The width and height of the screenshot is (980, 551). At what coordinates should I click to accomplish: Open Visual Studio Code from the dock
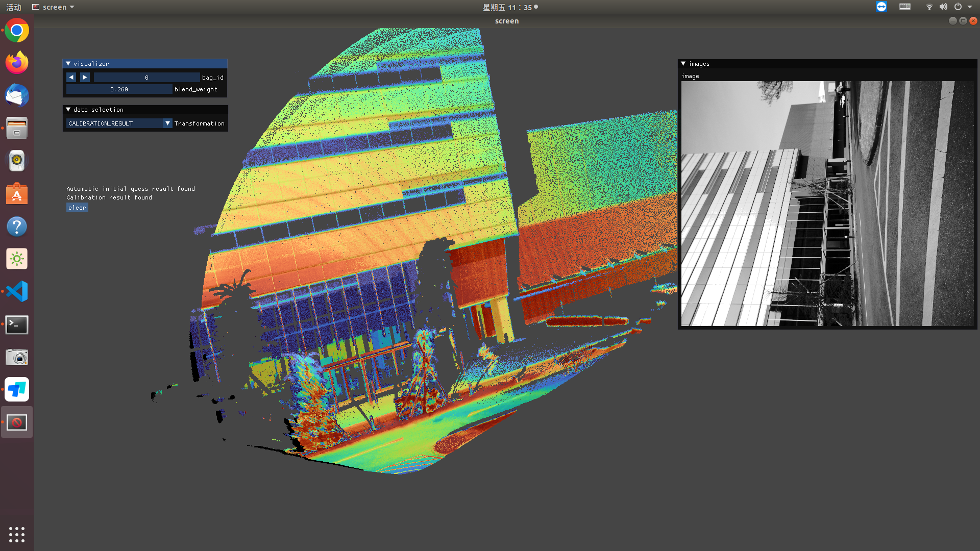click(x=16, y=291)
